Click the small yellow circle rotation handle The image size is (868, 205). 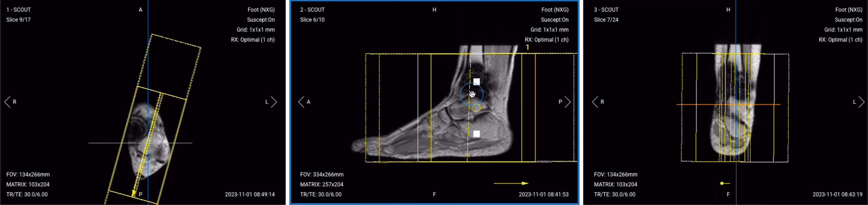point(476,108)
